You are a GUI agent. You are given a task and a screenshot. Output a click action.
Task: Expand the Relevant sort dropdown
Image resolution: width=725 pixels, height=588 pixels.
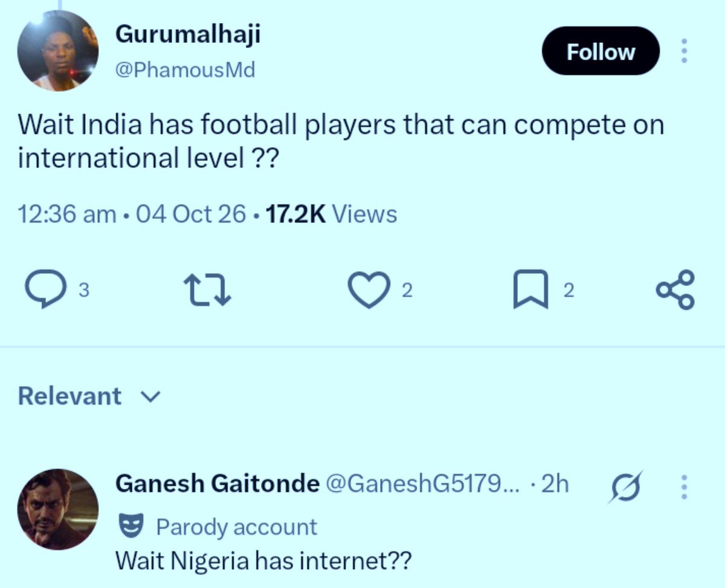[90, 396]
